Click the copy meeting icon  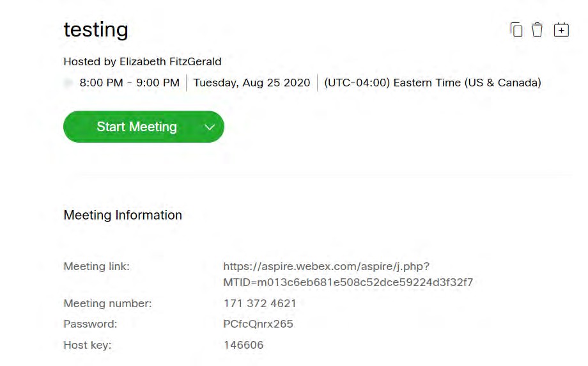tap(516, 30)
